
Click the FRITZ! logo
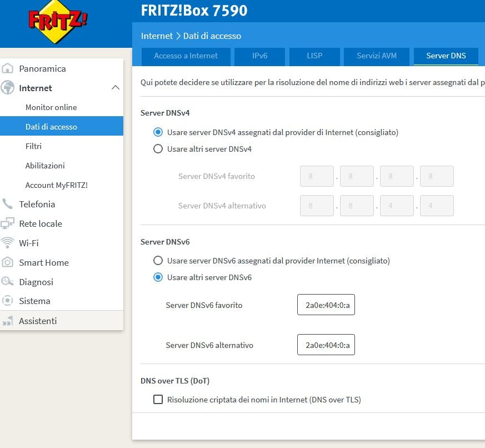coord(58,22)
